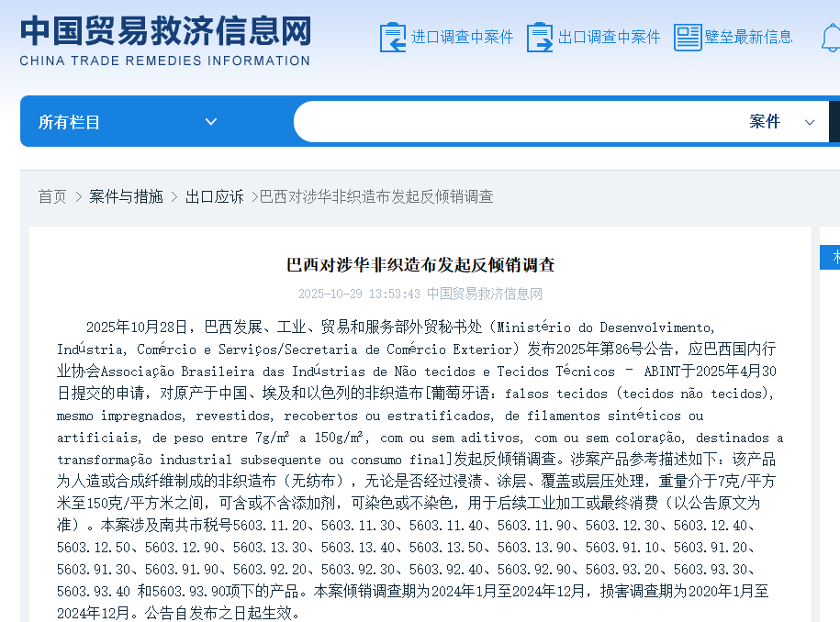
Task: Navigate to 首页 in breadcrumb
Action: (x=52, y=196)
